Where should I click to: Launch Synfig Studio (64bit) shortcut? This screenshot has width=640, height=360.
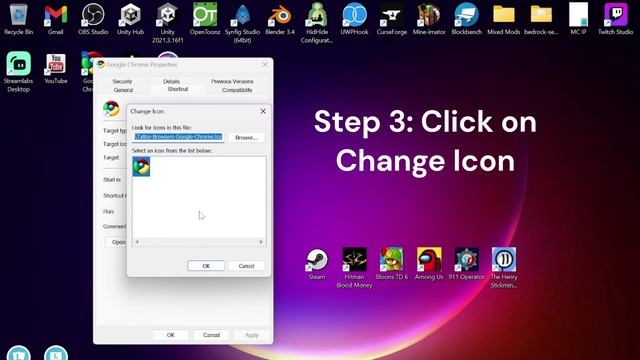coord(242,23)
